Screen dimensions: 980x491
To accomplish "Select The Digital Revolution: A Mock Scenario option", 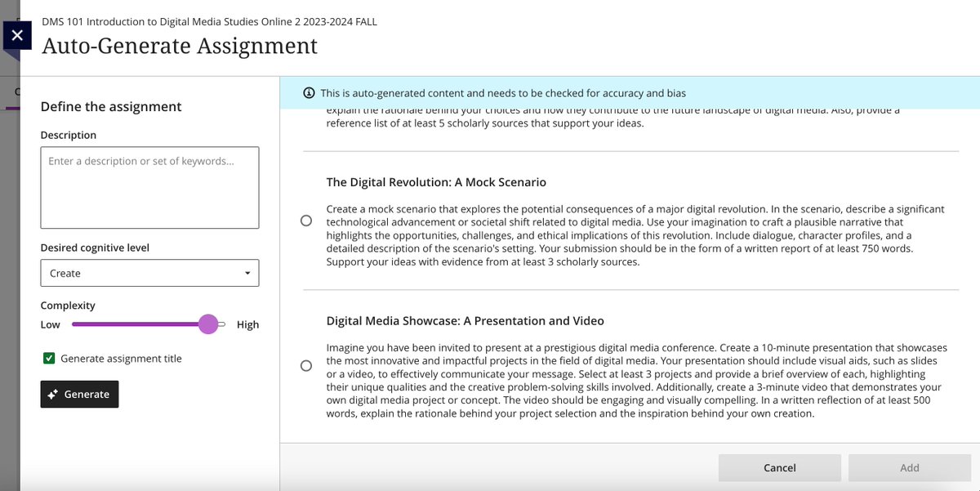I will [x=306, y=221].
